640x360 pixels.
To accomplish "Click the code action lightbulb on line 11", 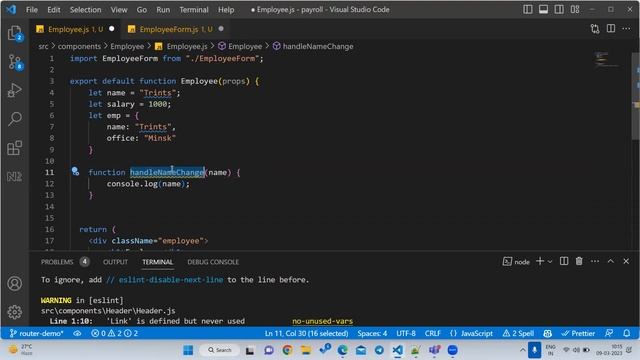I will pyautogui.click(x=75, y=171).
